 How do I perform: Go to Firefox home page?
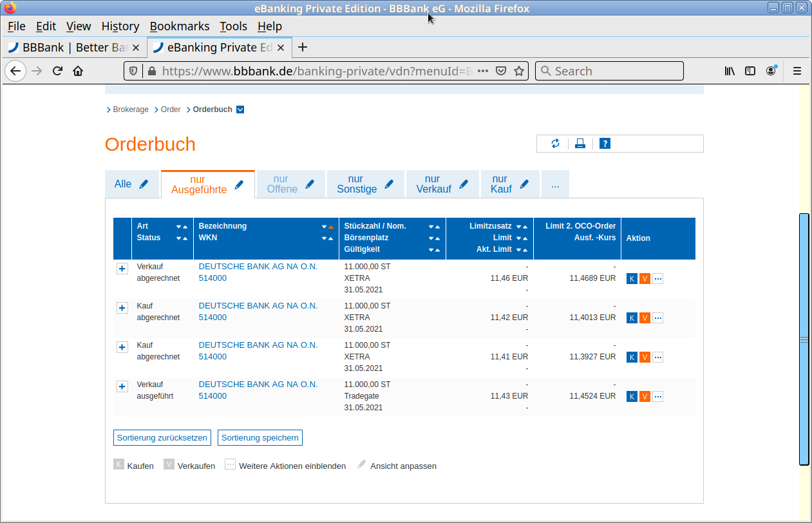pyautogui.click(x=78, y=71)
